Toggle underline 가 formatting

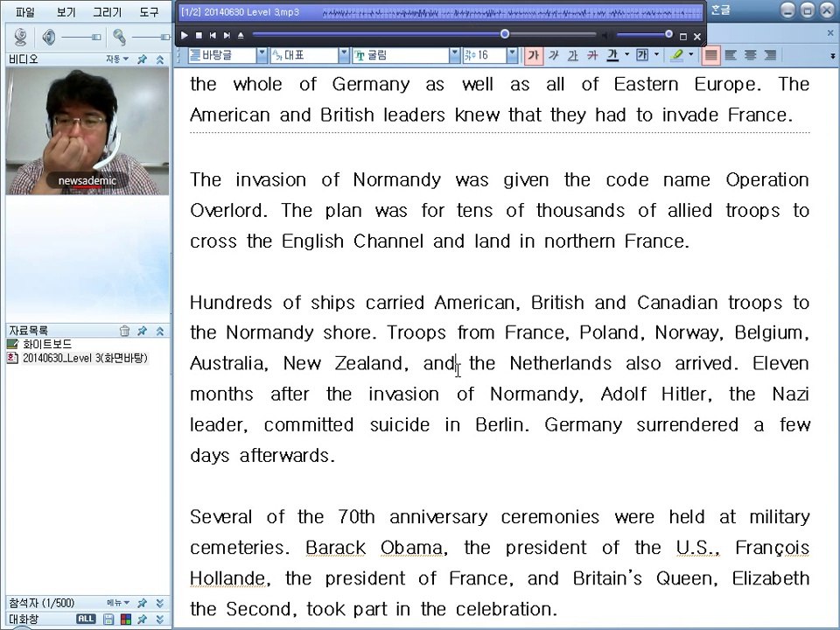572,55
